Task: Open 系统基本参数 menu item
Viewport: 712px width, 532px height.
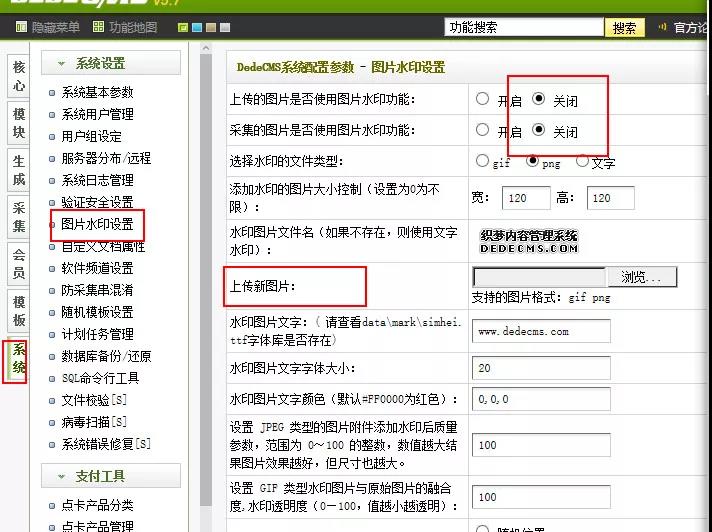Action: pos(97,92)
